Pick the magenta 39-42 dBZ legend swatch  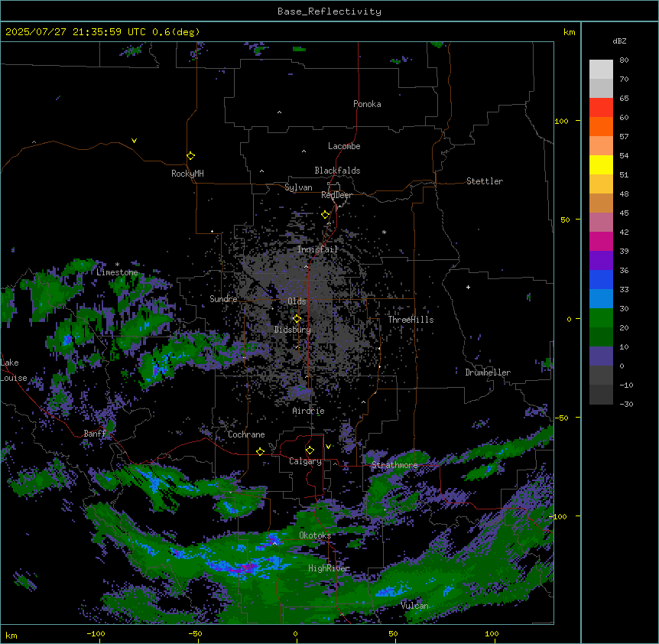[601, 241]
